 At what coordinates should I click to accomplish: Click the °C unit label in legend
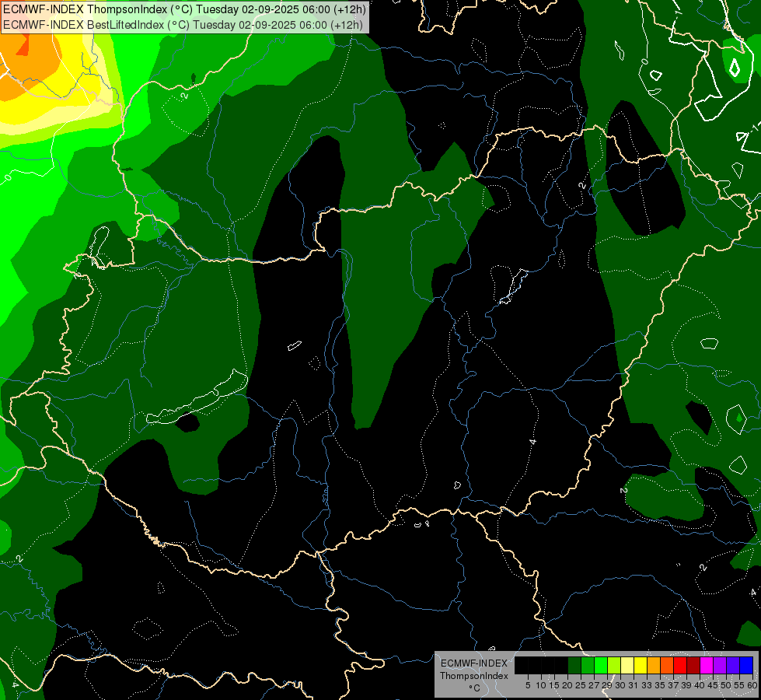[x=474, y=688]
